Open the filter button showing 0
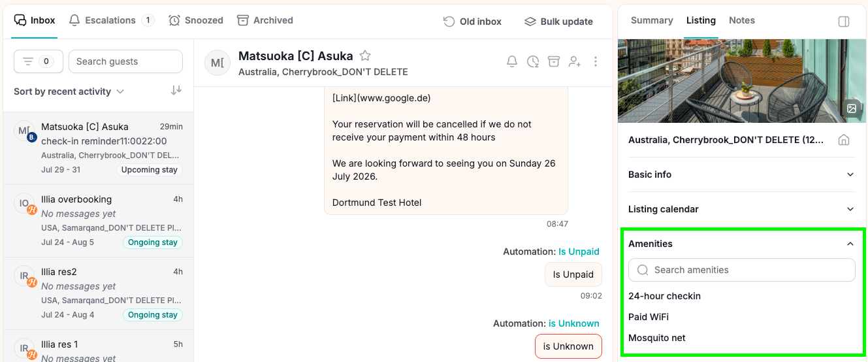This screenshot has height=362, width=868. click(39, 61)
